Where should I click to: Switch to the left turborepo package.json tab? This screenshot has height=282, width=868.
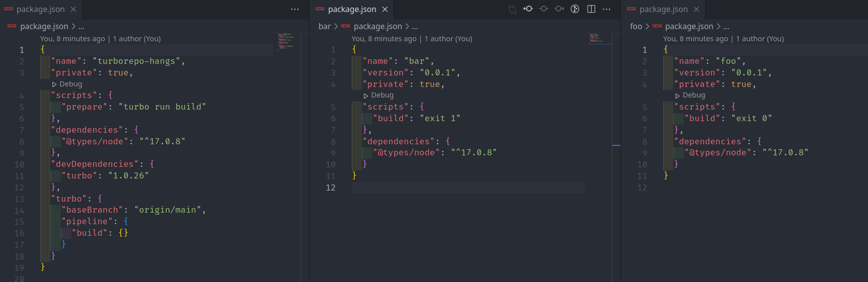41,9
